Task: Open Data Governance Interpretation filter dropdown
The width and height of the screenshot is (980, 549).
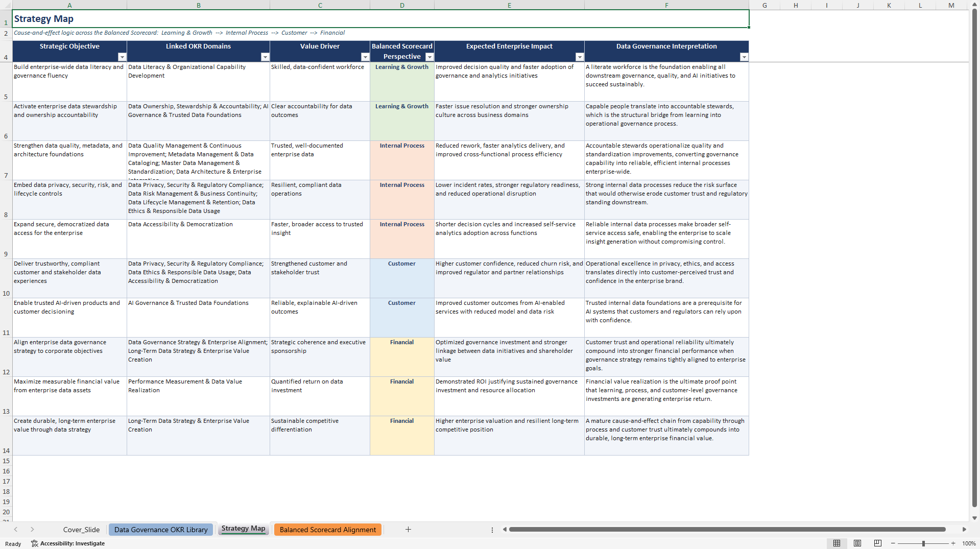Action: (744, 57)
